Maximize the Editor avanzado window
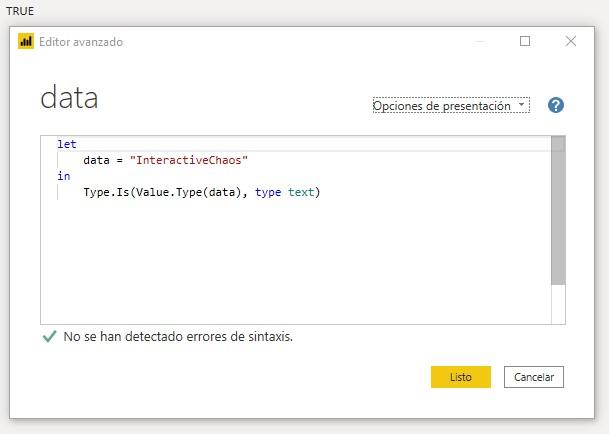The width and height of the screenshot is (609, 434). pyautogui.click(x=525, y=42)
